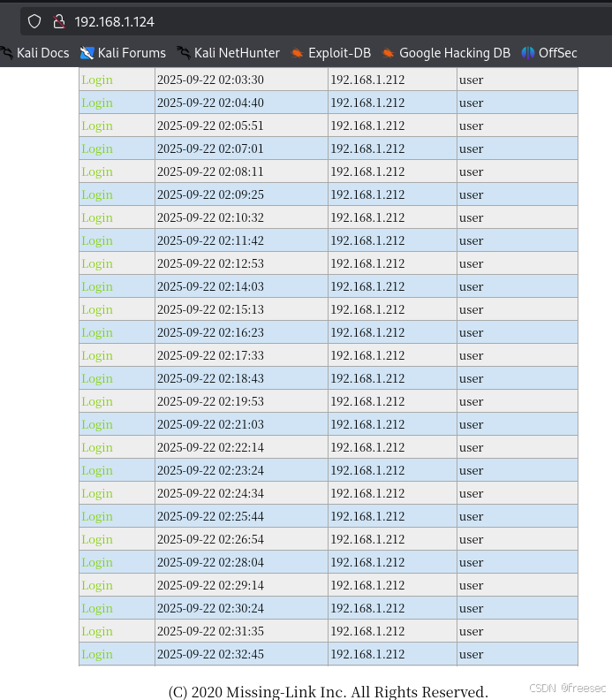612x700 pixels.
Task: Select timestamp 2025-09-22 02:09:25
Action: click(x=210, y=194)
